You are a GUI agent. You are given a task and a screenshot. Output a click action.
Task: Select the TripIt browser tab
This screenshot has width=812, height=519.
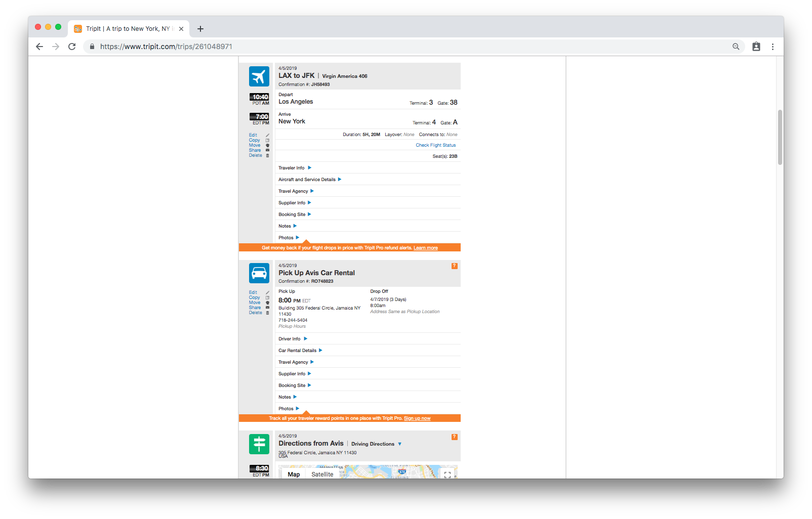pyautogui.click(x=129, y=29)
